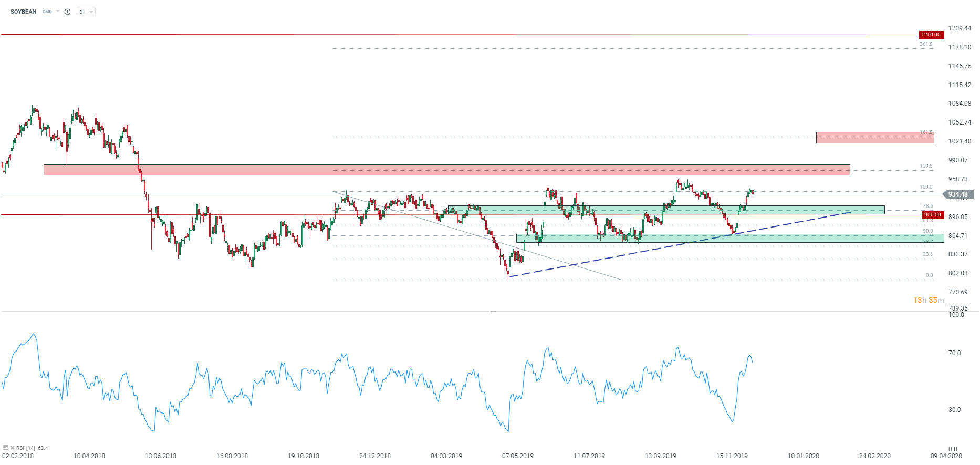Screen dimensions: 980x465
Task: Click the 02.02.2018 date axis label
Action: (18, 456)
